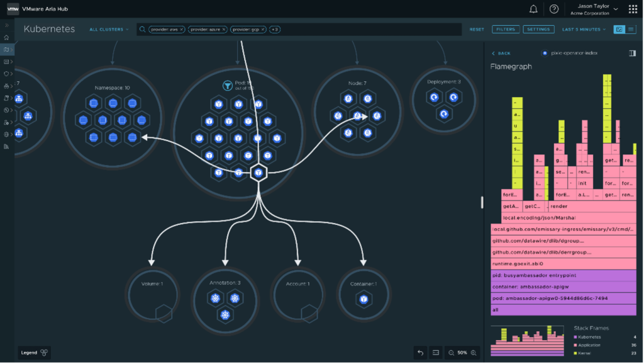Go back using the Back link
The image size is (644, 364).
pos(501,54)
